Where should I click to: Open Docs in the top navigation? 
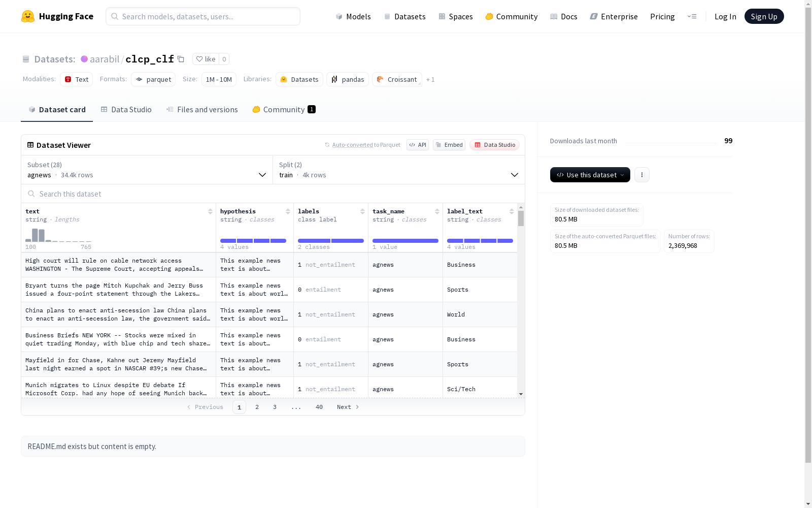pyautogui.click(x=564, y=16)
